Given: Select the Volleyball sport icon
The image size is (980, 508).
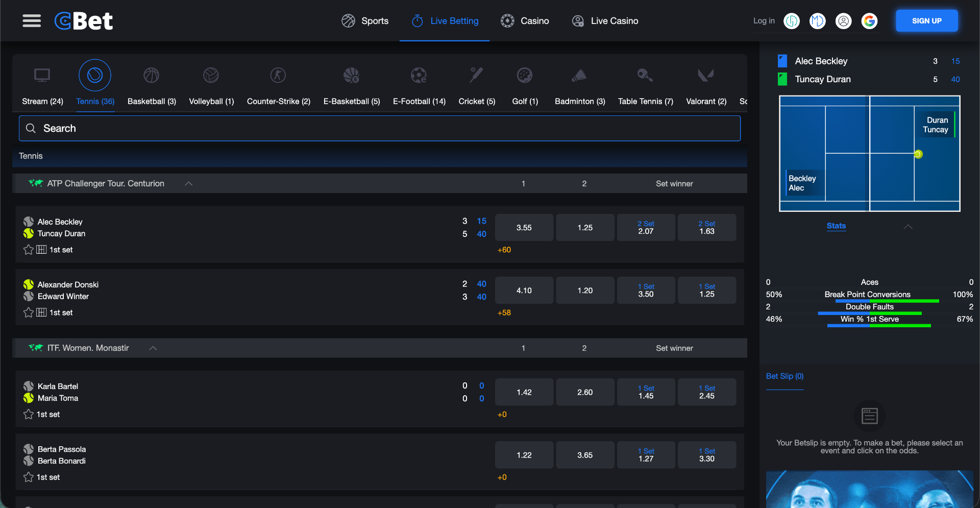Looking at the screenshot, I should click(x=211, y=75).
